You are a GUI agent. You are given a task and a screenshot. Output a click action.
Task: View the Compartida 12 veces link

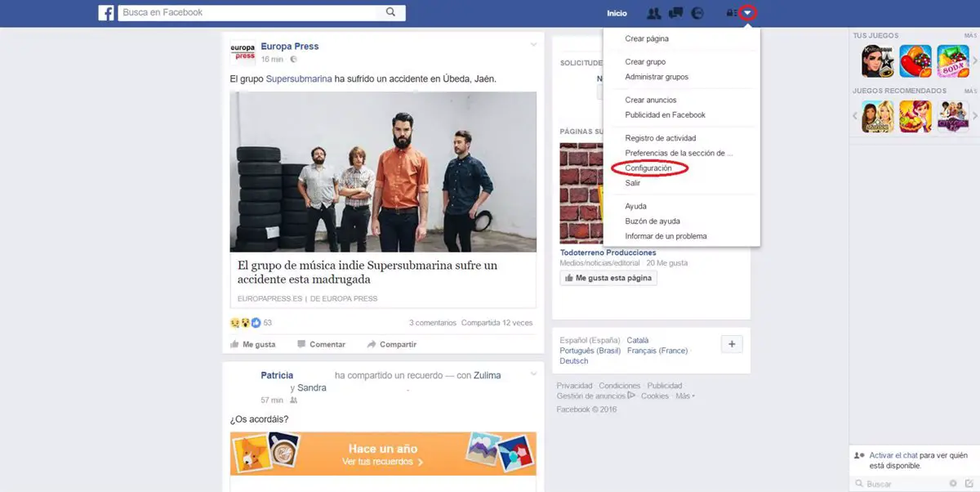coord(497,323)
